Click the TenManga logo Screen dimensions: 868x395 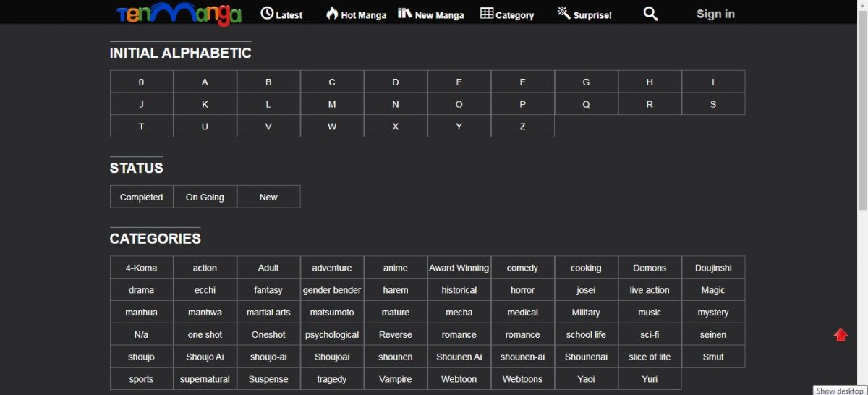pyautogui.click(x=179, y=14)
